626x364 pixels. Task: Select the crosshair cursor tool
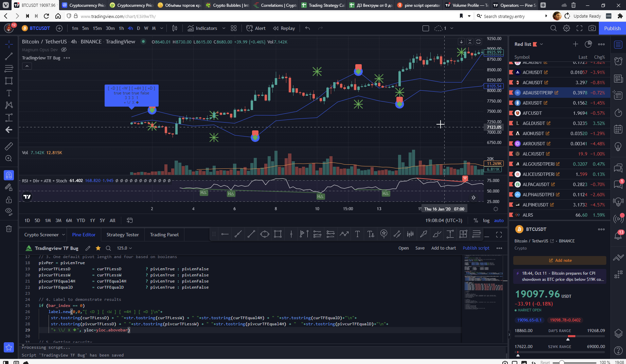9,44
